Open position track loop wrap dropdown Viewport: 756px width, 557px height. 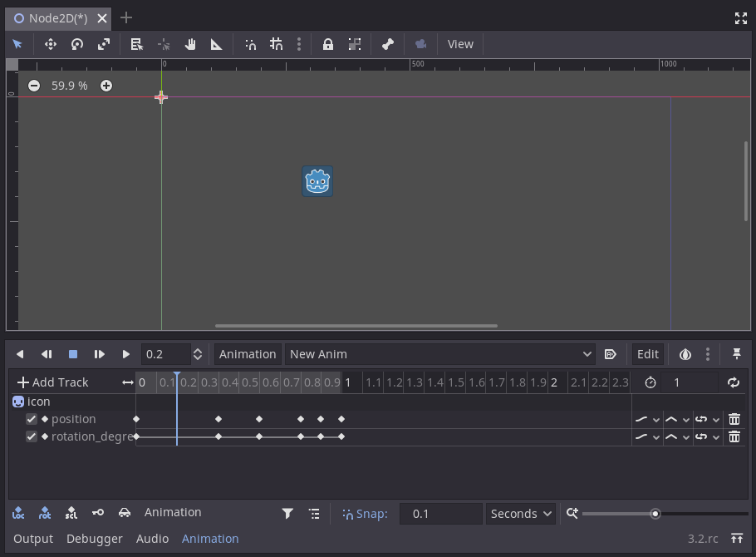[707, 419]
